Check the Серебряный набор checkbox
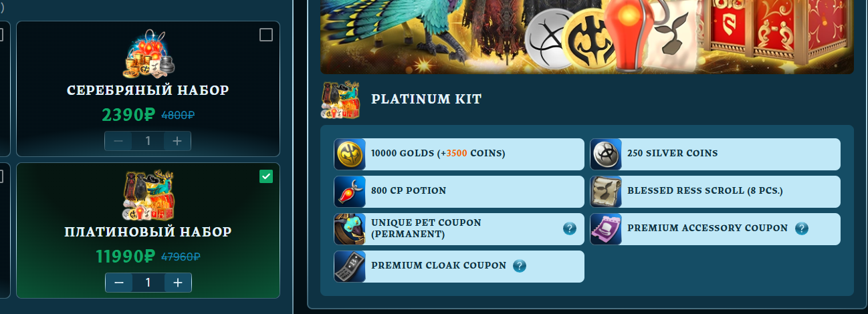 [266, 35]
